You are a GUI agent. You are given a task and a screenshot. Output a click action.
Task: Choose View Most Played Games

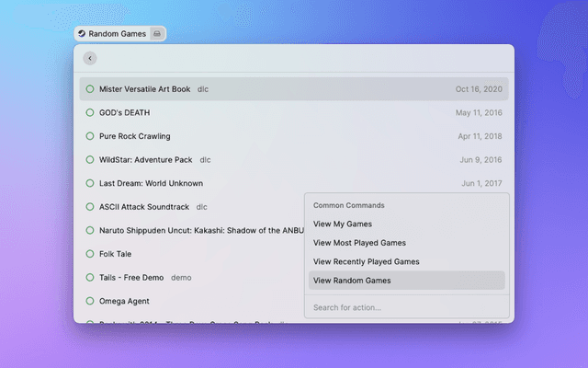(x=359, y=243)
